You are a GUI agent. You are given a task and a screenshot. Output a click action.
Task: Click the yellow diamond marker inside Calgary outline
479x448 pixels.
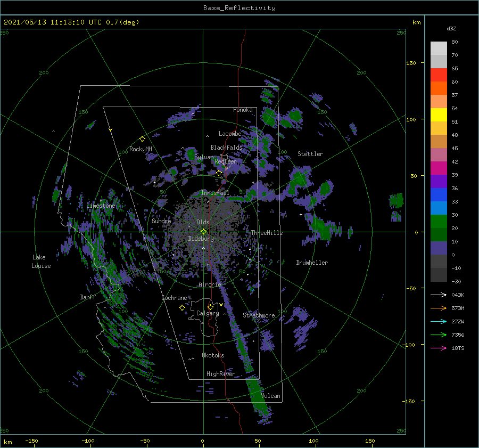pos(210,307)
